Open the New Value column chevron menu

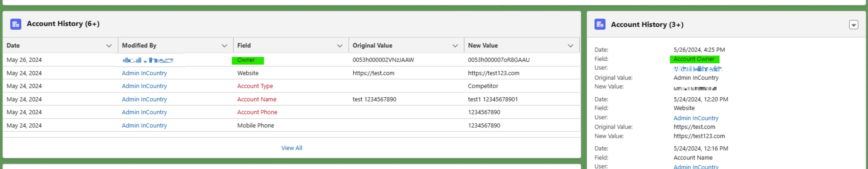coord(570,46)
